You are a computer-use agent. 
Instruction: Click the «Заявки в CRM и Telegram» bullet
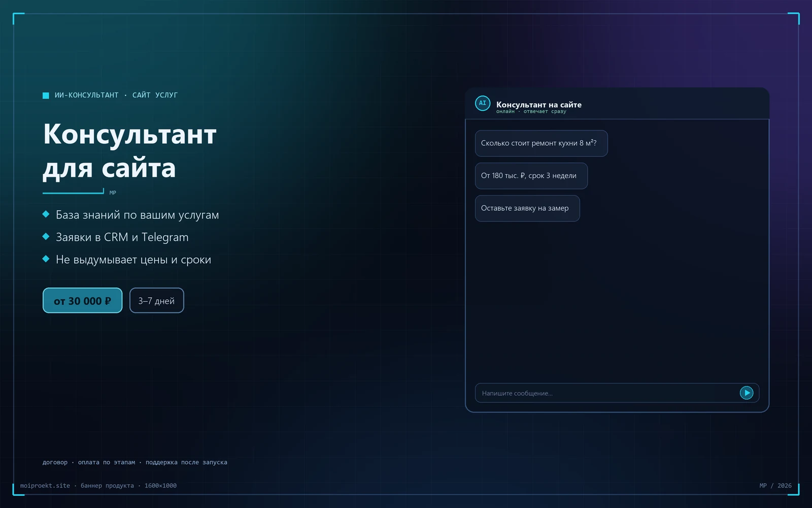122,237
